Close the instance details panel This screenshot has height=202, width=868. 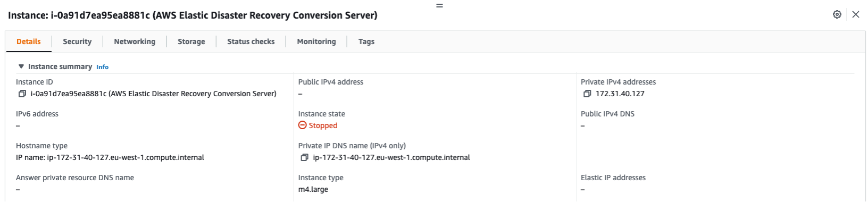coord(856,15)
